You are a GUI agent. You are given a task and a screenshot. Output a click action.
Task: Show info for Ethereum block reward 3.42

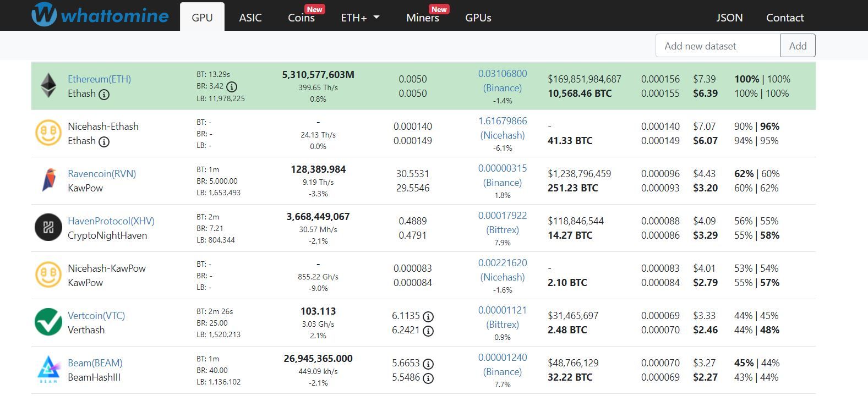click(232, 86)
